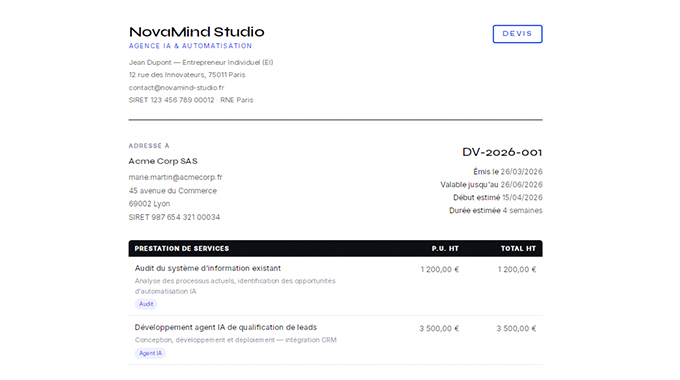Screen dimensions: 680x380
Task: Click the Conception, développement et déploiement description
Action: pyautogui.click(x=235, y=340)
